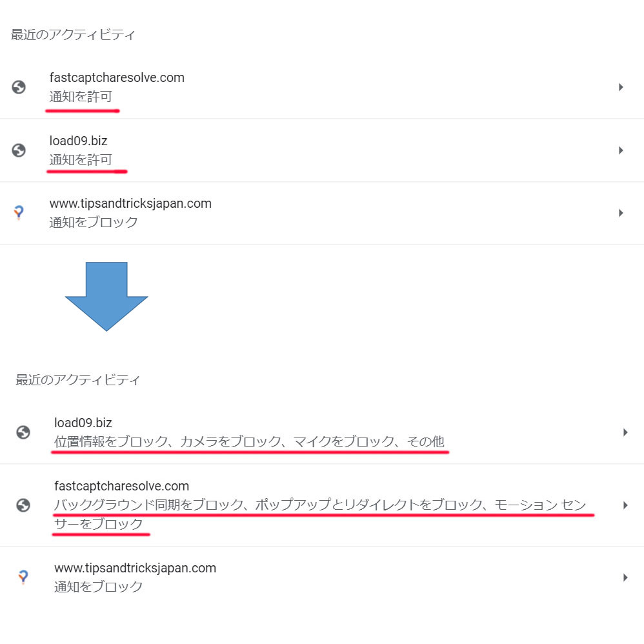The height and width of the screenshot is (644, 644).
Task: Click the large blue downward arrow
Action: (106, 296)
